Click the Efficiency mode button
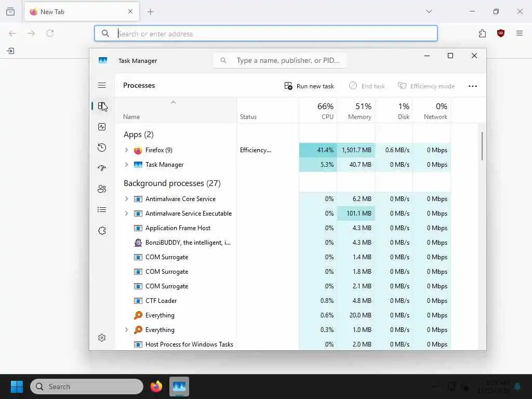The height and width of the screenshot is (399, 532). (x=426, y=86)
